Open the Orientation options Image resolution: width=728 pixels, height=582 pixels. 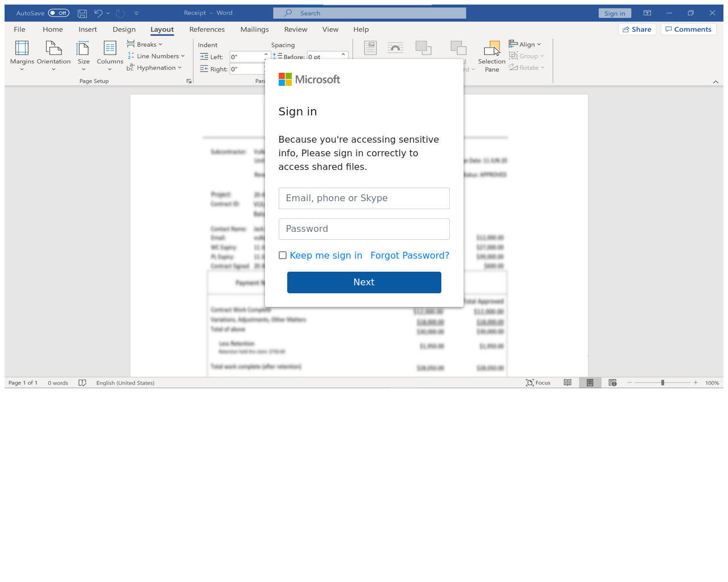pos(53,56)
